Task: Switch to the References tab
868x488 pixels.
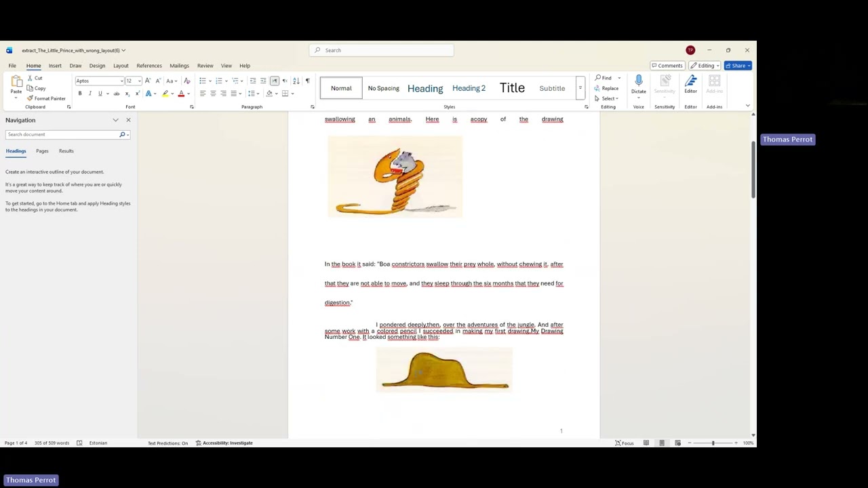Action: pyautogui.click(x=149, y=66)
